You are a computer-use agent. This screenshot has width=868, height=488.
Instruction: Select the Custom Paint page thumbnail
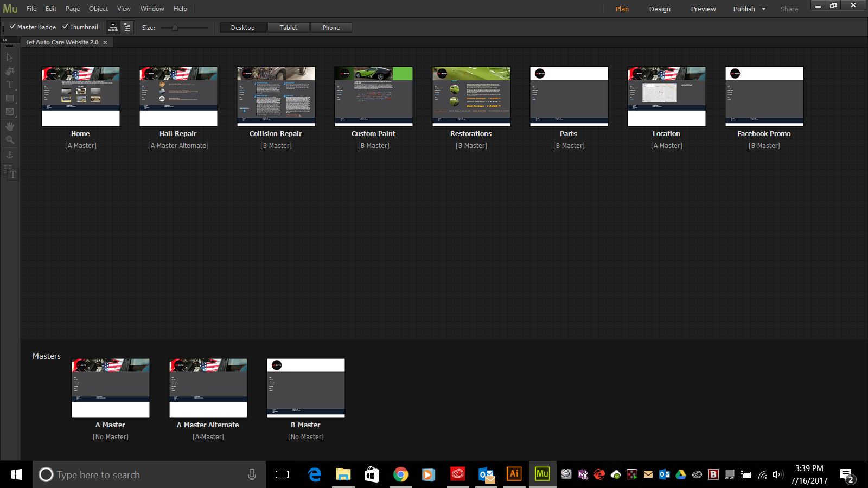click(374, 97)
